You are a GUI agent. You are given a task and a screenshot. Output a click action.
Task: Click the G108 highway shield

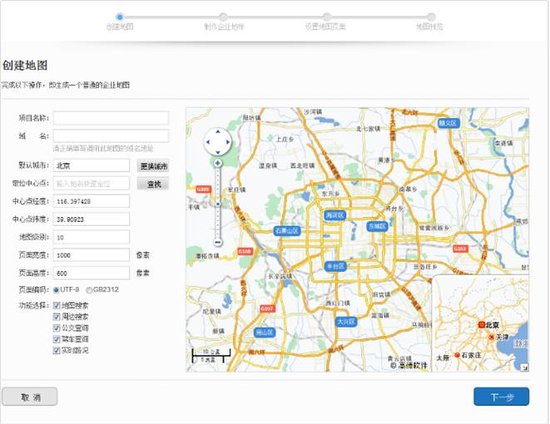244,251
